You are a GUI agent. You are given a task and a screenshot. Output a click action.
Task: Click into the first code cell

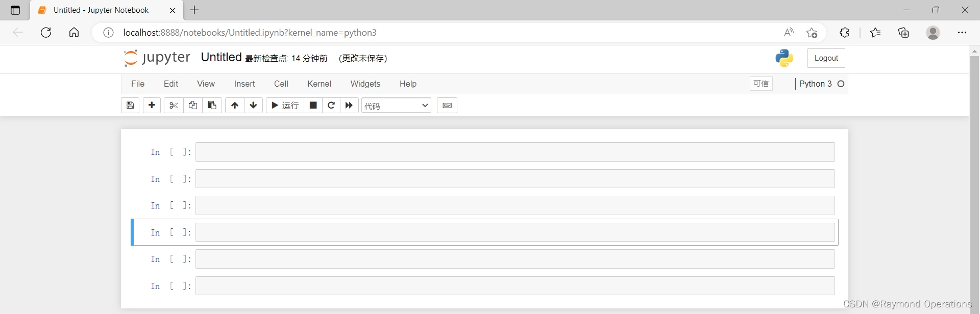point(515,152)
